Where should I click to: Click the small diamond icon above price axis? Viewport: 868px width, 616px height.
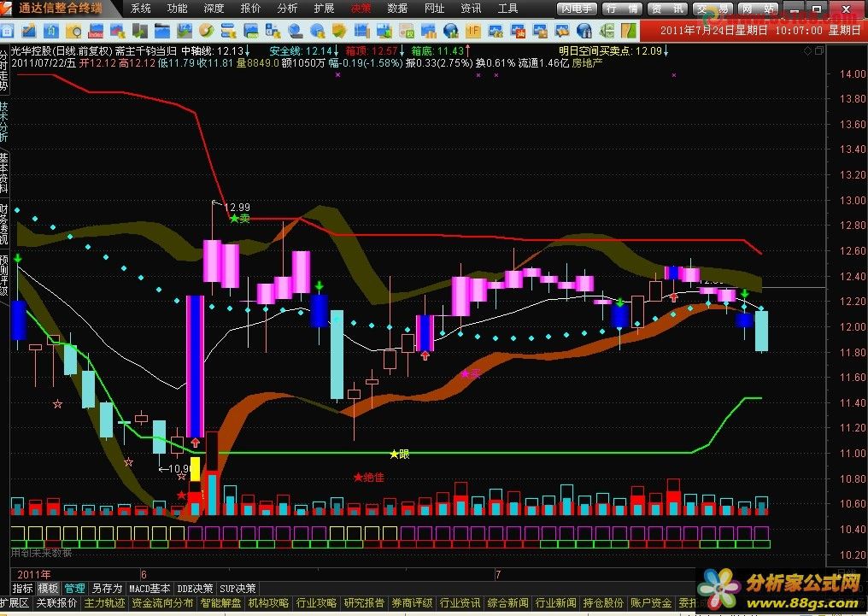808,51
